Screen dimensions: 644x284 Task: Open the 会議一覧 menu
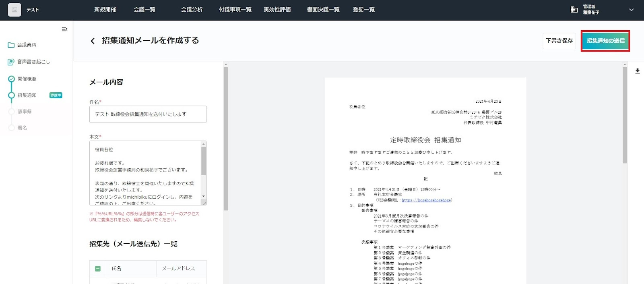tap(144, 10)
